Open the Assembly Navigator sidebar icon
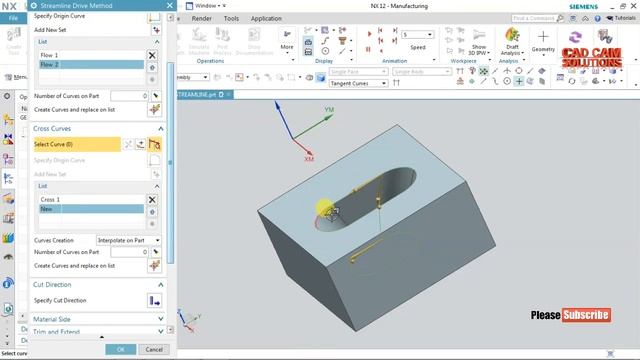Screen dimensions: 640x360 (x=8, y=120)
